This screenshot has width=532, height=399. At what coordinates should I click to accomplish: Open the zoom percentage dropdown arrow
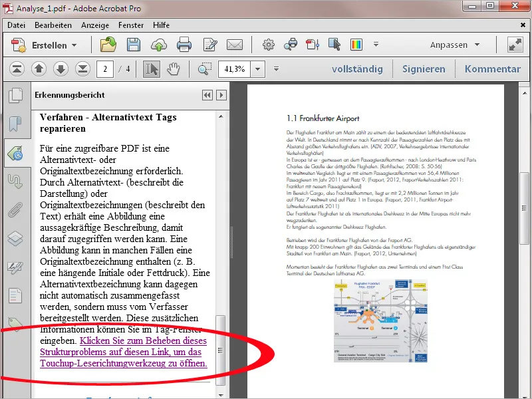[x=258, y=69]
